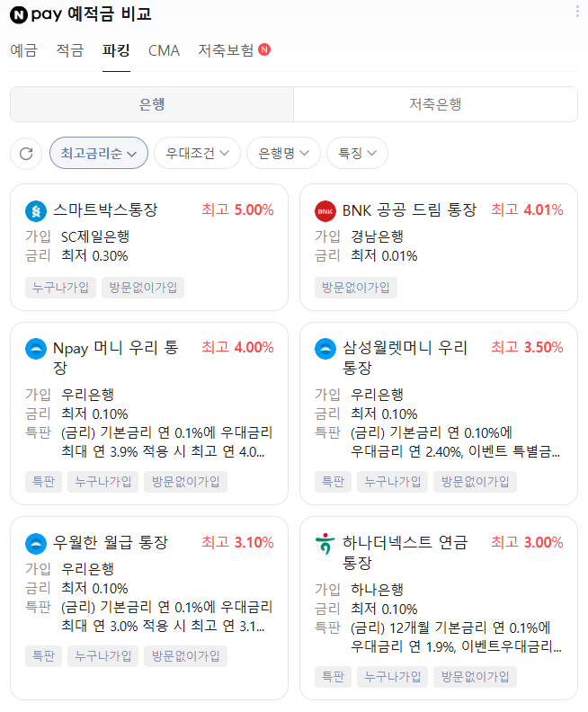Click the refresh filters icon
This screenshot has width=588, height=712.
point(26,153)
